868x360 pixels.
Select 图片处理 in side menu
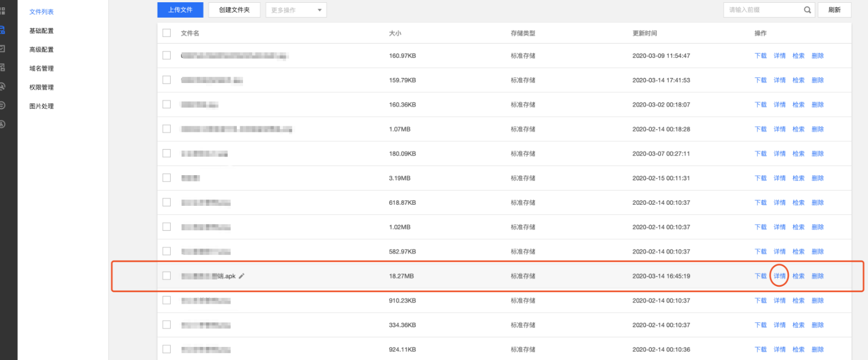tap(42, 106)
